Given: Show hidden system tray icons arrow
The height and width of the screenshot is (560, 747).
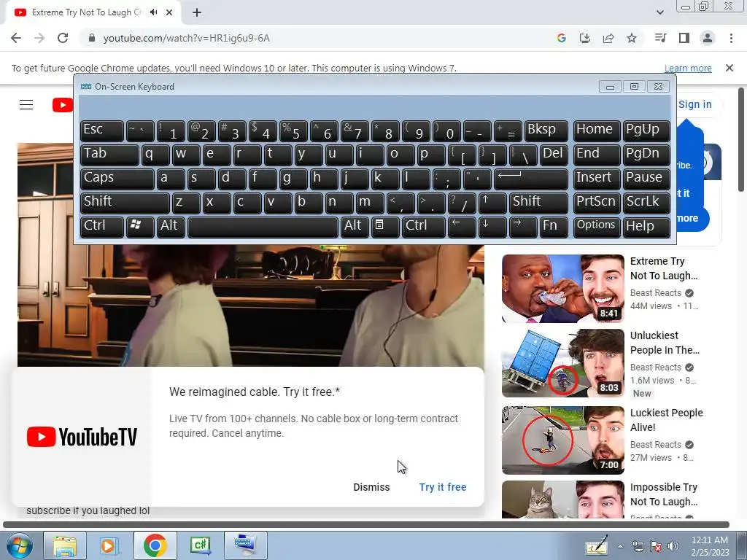Looking at the screenshot, I should click(x=620, y=546).
